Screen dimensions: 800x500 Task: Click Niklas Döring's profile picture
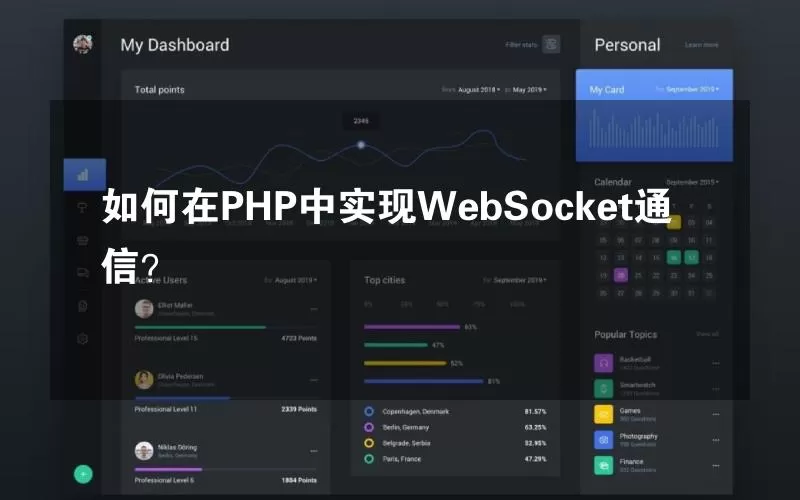144,451
